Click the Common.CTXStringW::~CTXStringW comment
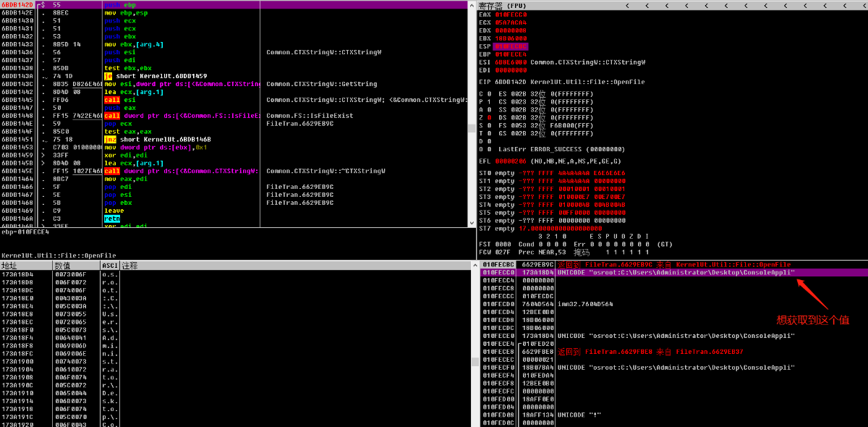Screen dimensions: 868x427 [x=325, y=172]
